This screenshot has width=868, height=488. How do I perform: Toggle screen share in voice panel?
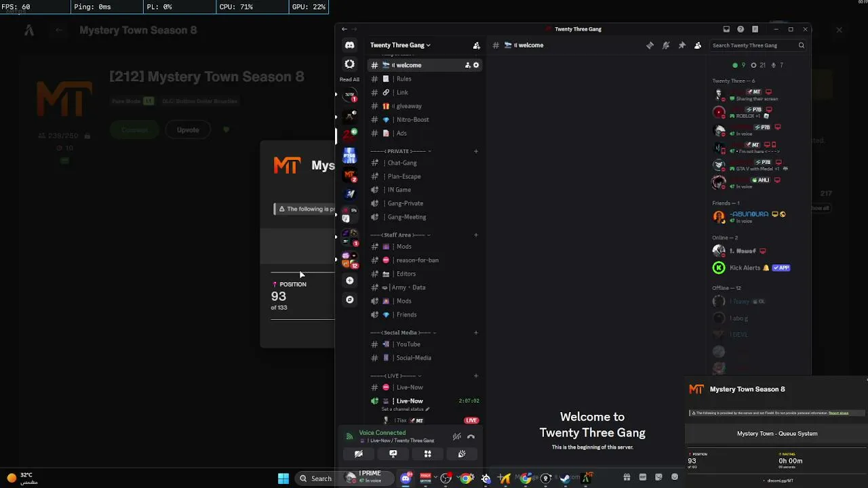tap(393, 454)
